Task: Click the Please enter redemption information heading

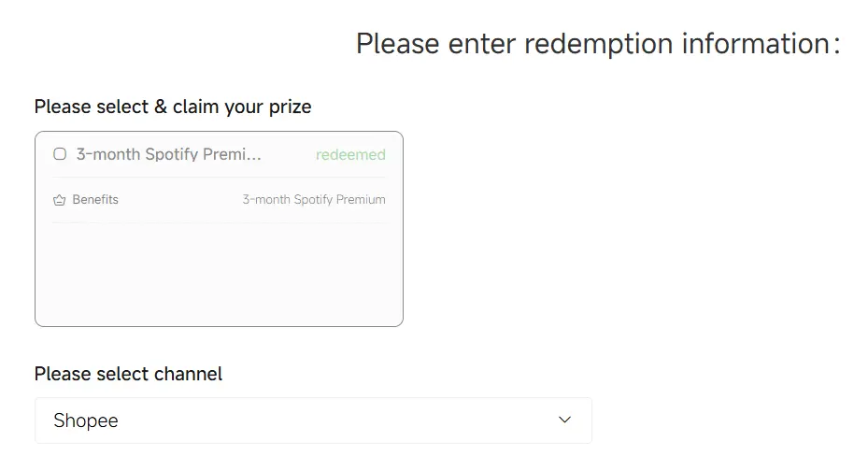Action: (x=598, y=44)
